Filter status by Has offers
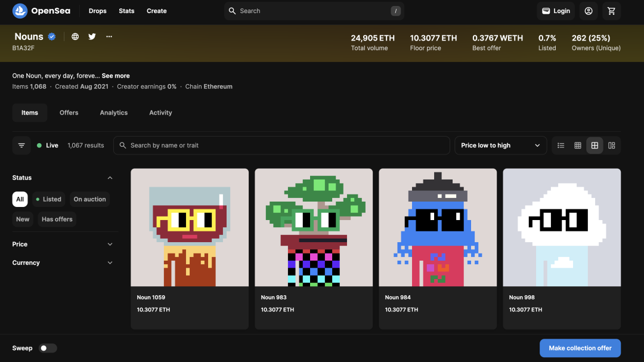The image size is (644, 362). tap(57, 219)
